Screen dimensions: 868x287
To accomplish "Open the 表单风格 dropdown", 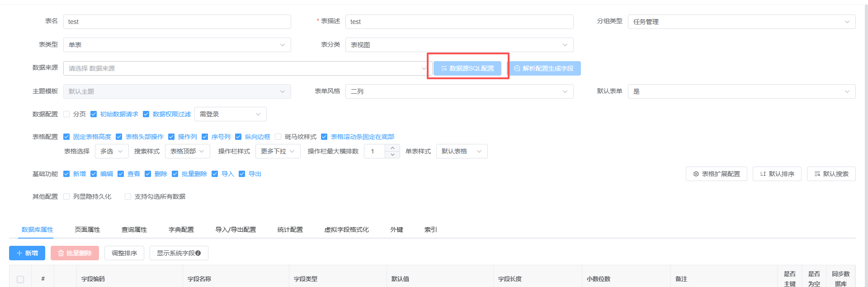I will point(459,91).
